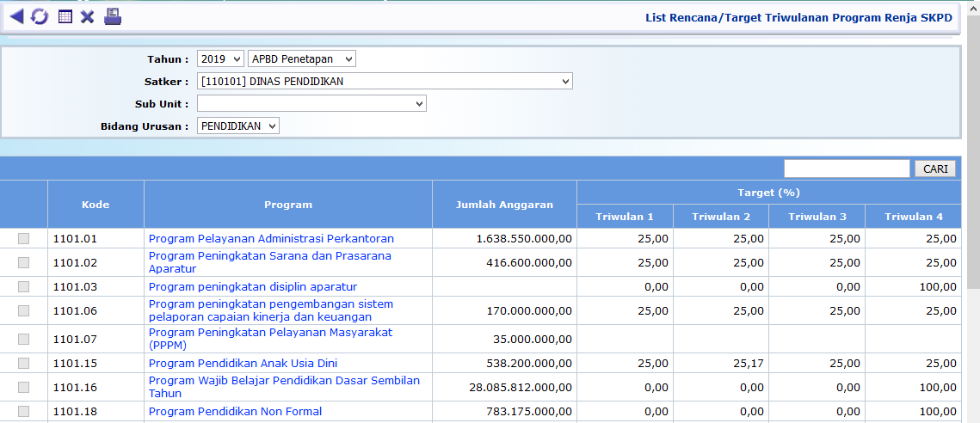Check the box beside code 1101.15
The image size is (980, 423).
23,364
